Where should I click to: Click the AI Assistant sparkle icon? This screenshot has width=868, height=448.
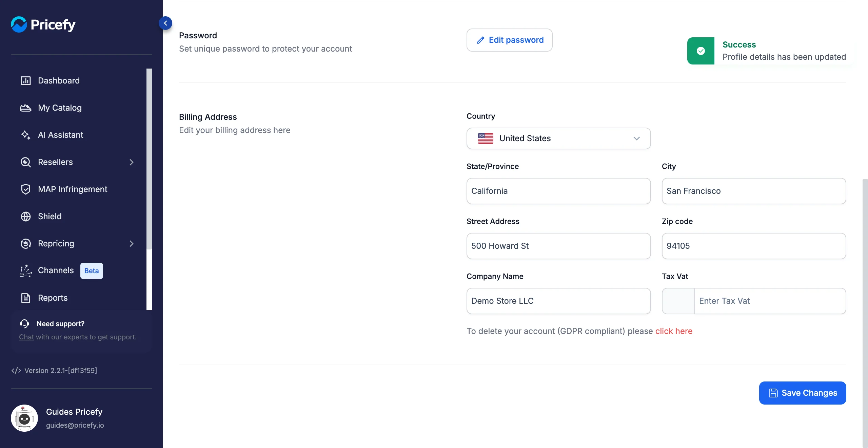[26, 135]
